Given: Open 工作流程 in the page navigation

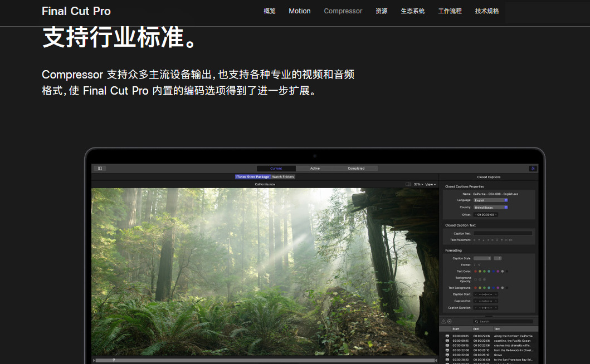Looking at the screenshot, I should click(450, 11).
